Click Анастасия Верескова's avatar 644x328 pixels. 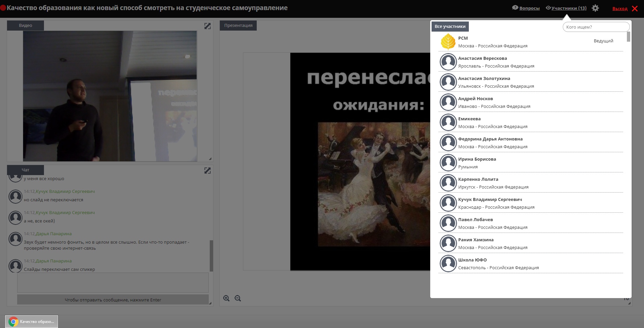pos(448,62)
